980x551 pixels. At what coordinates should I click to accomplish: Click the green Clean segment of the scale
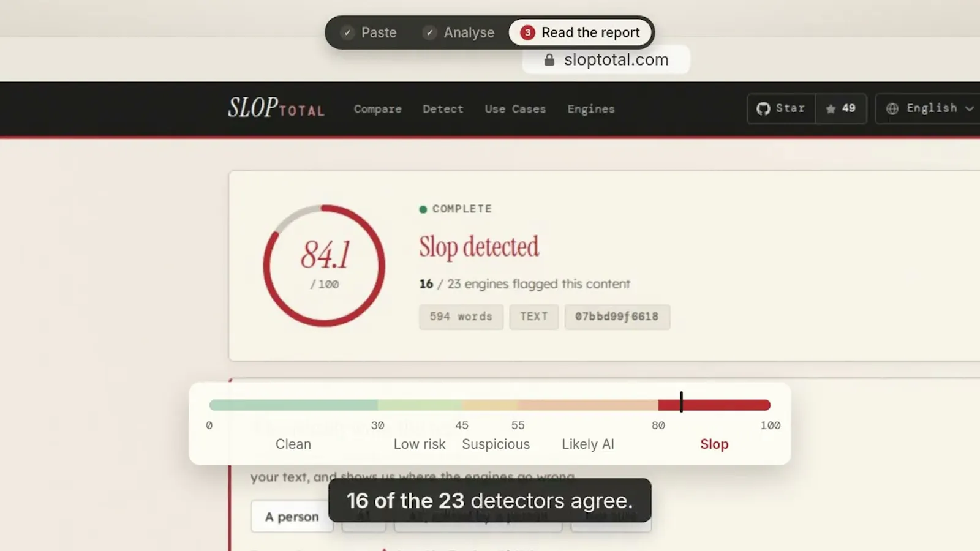point(293,405)
